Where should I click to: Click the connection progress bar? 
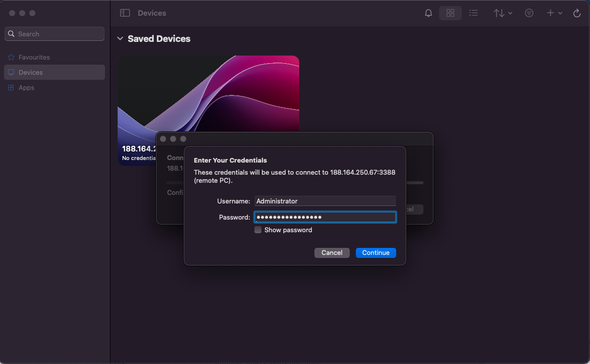[415, 183]
